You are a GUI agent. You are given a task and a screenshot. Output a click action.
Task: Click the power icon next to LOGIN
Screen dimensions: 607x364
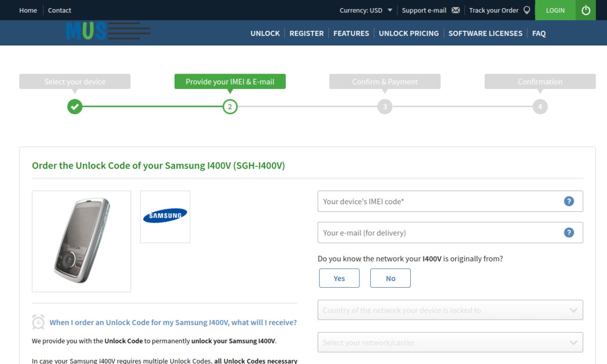586,10
